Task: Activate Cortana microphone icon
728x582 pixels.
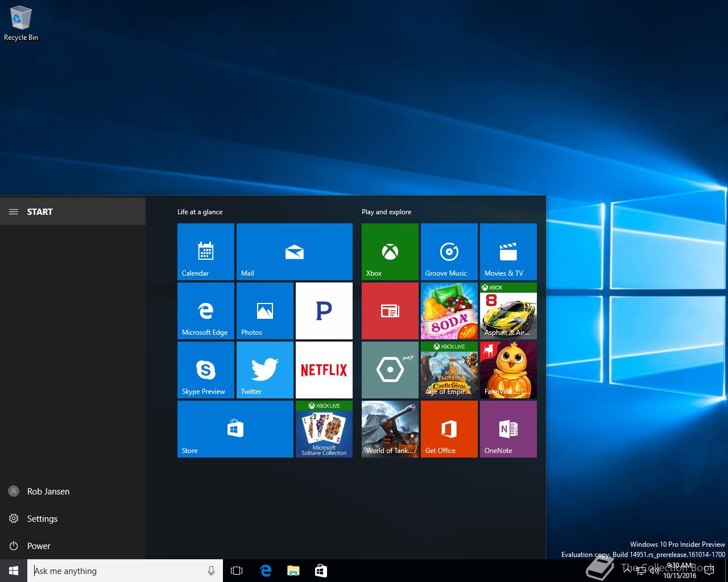Action: click(212, 571)
